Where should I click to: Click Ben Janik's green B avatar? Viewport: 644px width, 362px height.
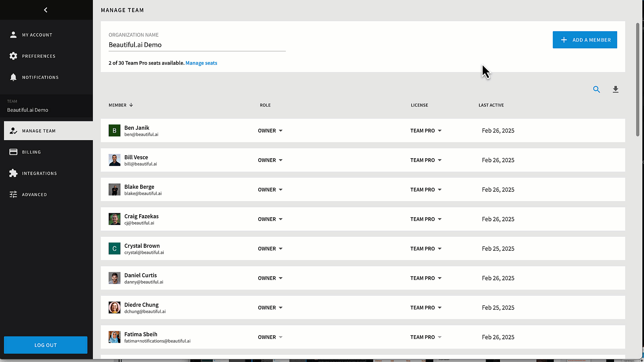click(x=114, y=130)
